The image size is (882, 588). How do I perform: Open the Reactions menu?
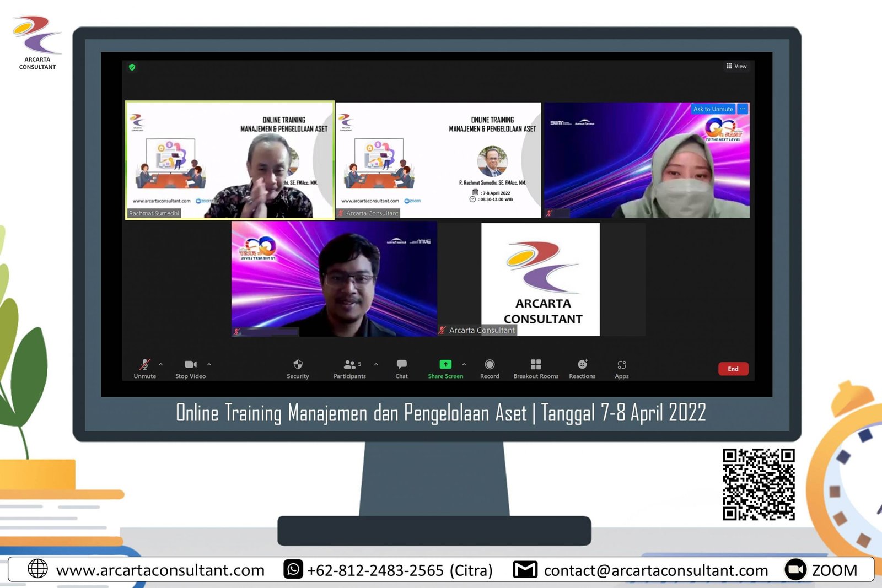[582, 365]
